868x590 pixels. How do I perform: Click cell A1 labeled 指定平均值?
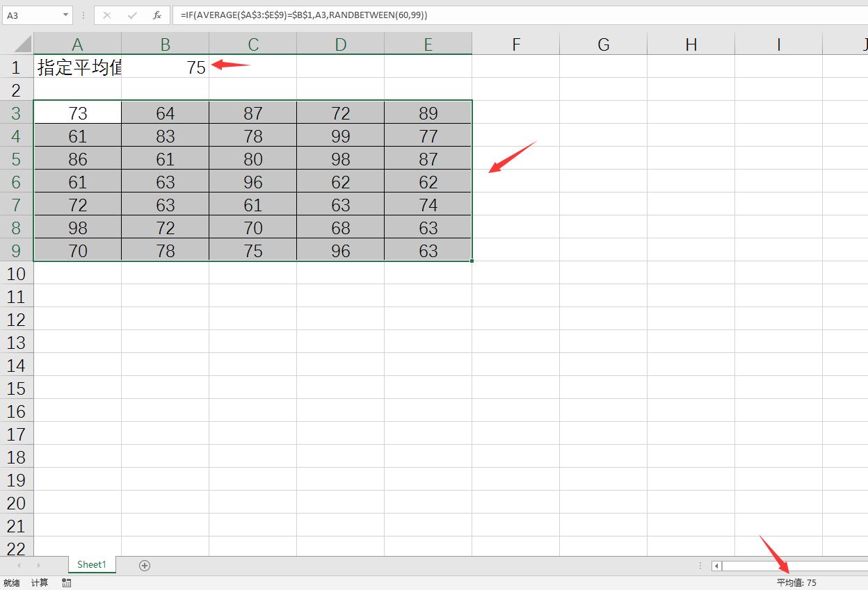pyautogui.click(x=77, y=67)
